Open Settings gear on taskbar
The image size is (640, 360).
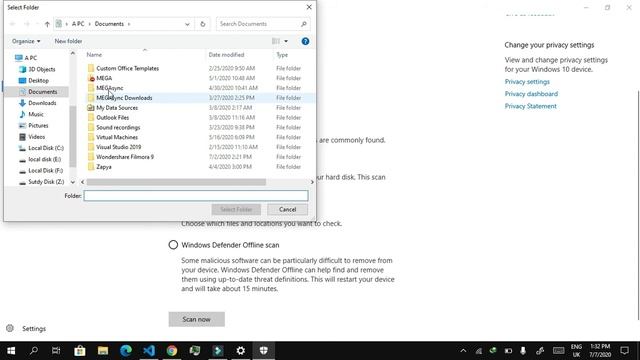(x=241, y=351)
